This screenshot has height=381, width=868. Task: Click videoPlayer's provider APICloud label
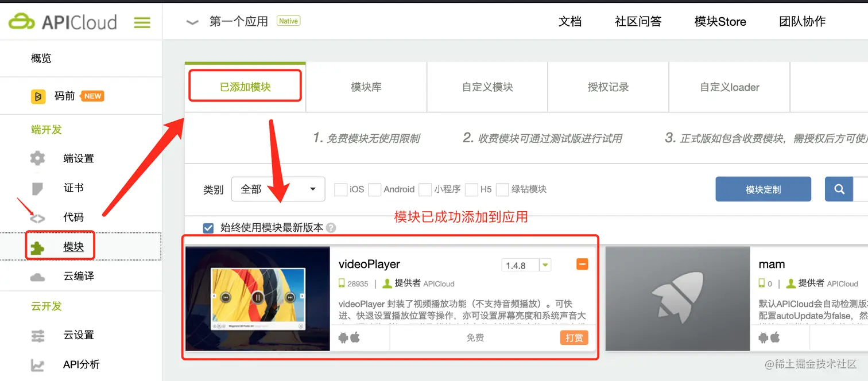tap(439, 283)
